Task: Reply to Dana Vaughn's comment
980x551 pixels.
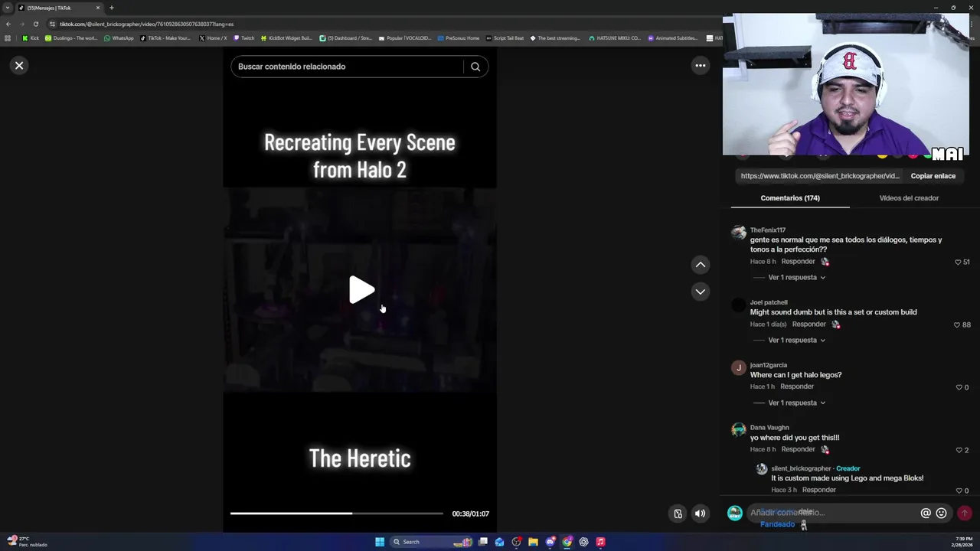Action: [798, 450]
